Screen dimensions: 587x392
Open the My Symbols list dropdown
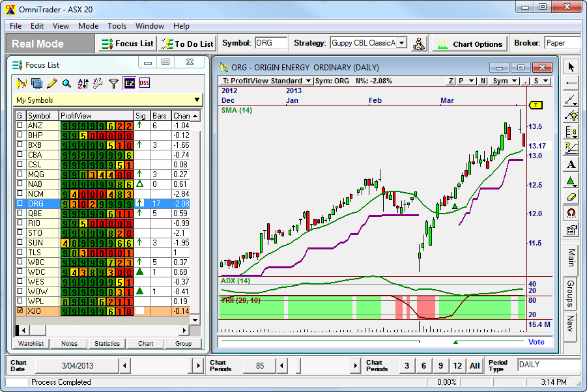pos(197,100)
